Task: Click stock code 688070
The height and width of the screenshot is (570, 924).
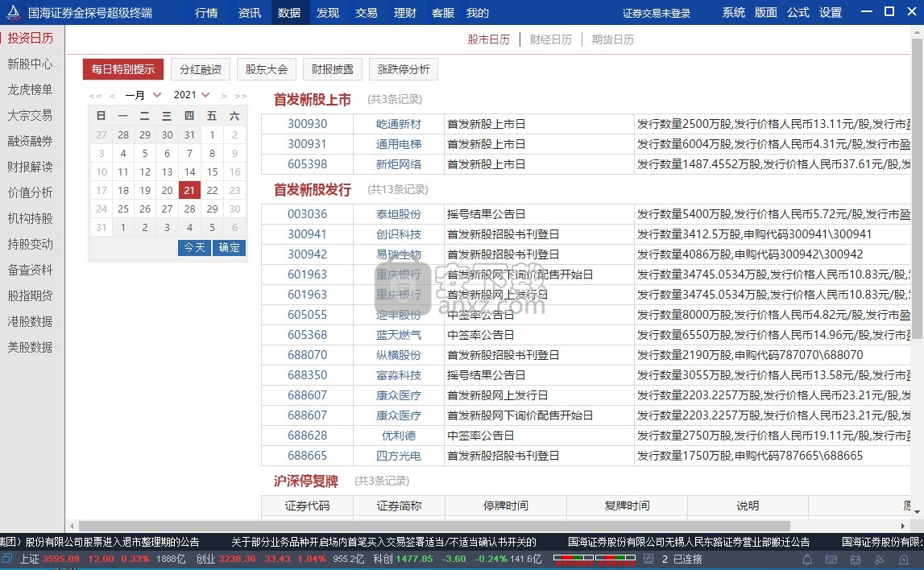Action: click(307, 355)
